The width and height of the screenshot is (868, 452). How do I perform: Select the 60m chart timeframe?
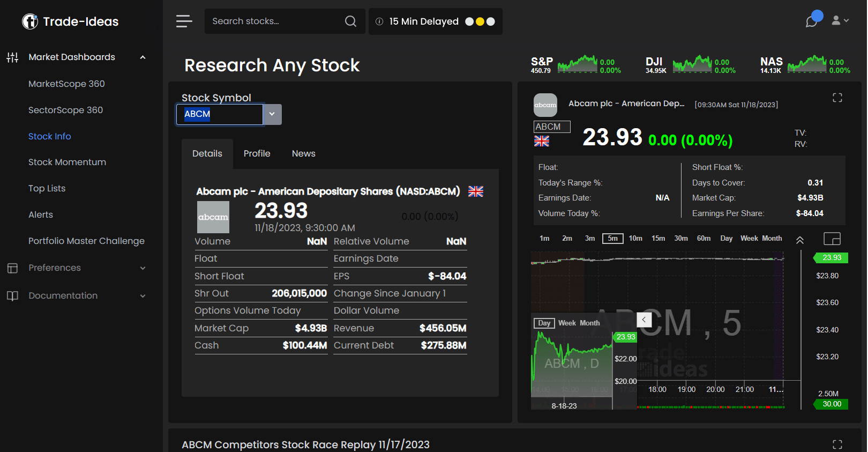tap(704, 239)
